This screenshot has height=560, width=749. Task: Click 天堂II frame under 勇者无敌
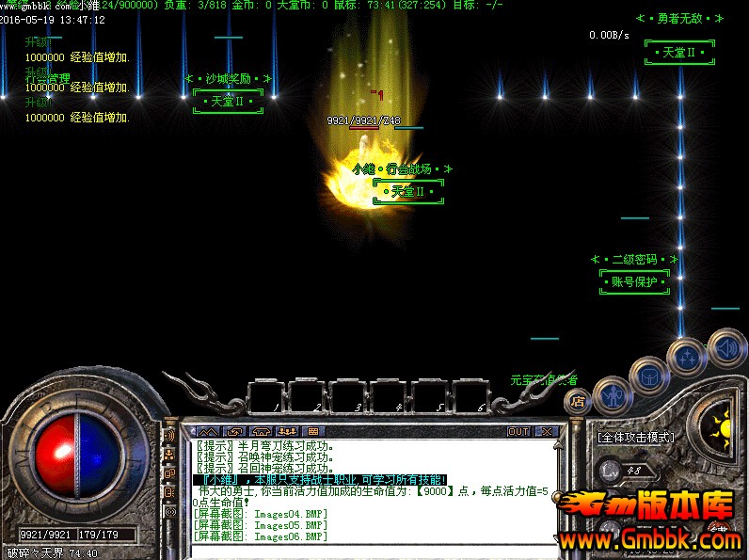(679, 52)
